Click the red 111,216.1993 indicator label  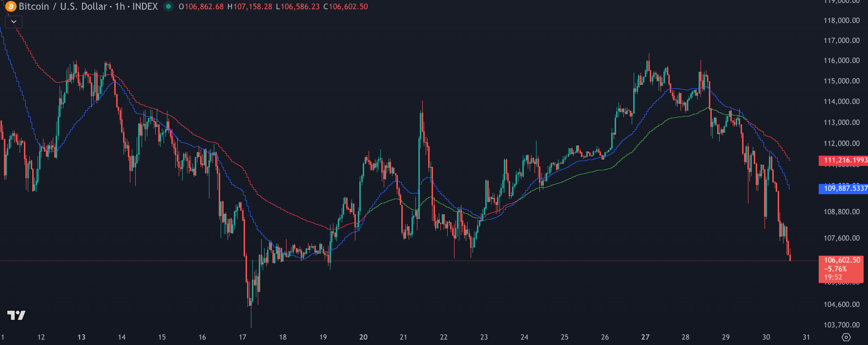pyautogui.click(x=843, y=160)
